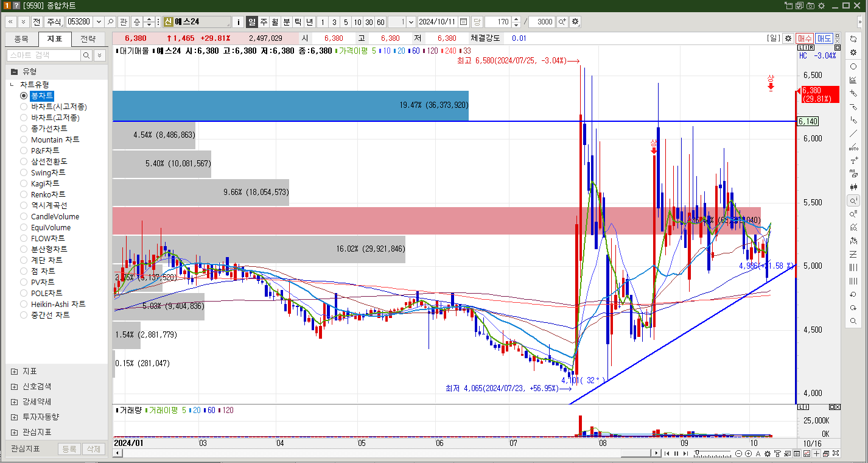Click the fullscreen frame icon in bottom toolbar
This screenshot has height=463, width=868.
(836, 453)
